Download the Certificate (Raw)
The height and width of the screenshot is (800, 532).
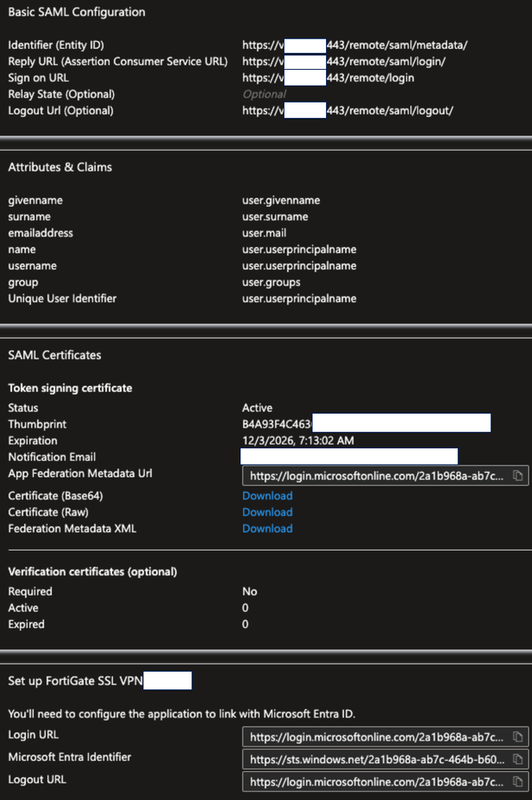tap(267, 512)
